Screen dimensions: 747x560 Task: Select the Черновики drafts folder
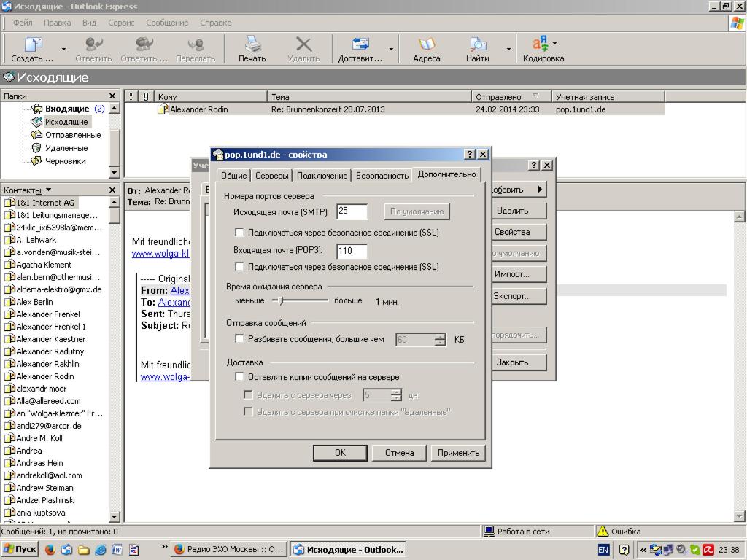pyautogui.click(x=65, y=161)
